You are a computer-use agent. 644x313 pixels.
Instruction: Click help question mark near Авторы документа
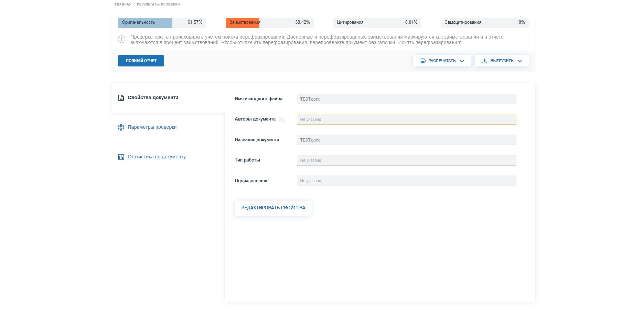pos(281,119)
